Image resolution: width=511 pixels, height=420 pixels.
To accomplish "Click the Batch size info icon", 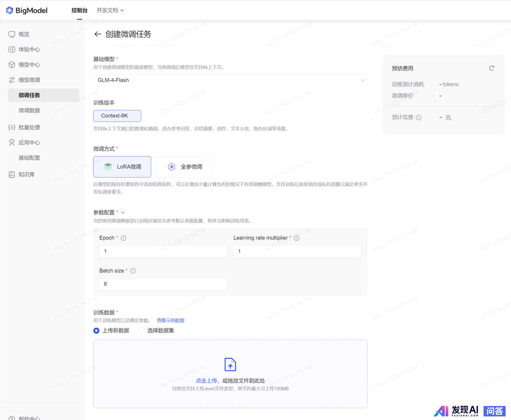I will pyautogui.click(x=133, y=271).
